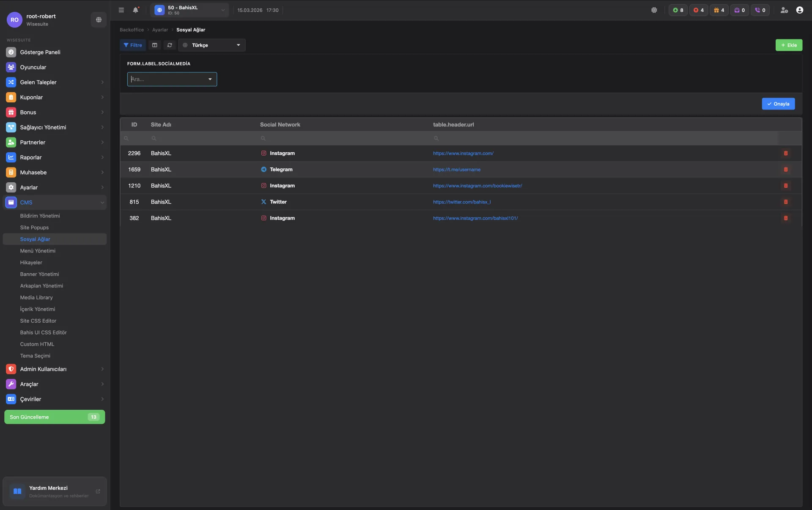Click the globe icon beside root-robert
The image size is (812, 510).
pyautogui.click(x=99, y=19)
